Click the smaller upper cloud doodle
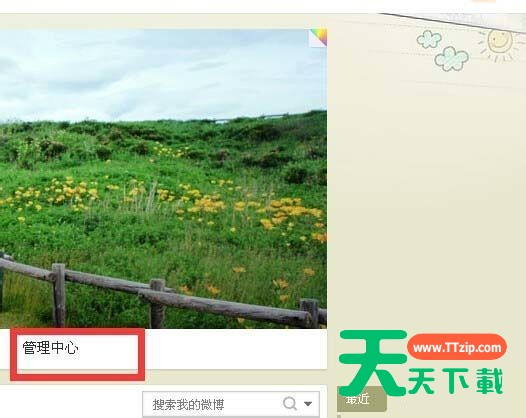 pos(429,39)
